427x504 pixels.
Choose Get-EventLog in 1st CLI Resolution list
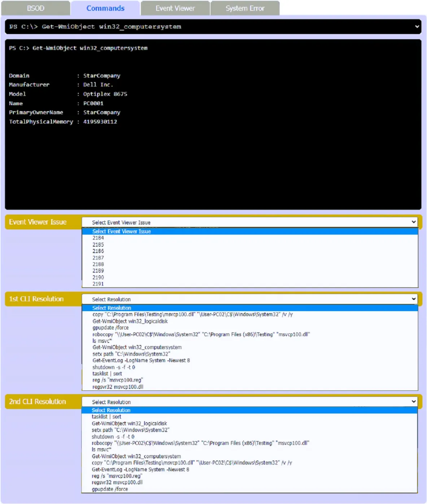(x=250, y=361)
